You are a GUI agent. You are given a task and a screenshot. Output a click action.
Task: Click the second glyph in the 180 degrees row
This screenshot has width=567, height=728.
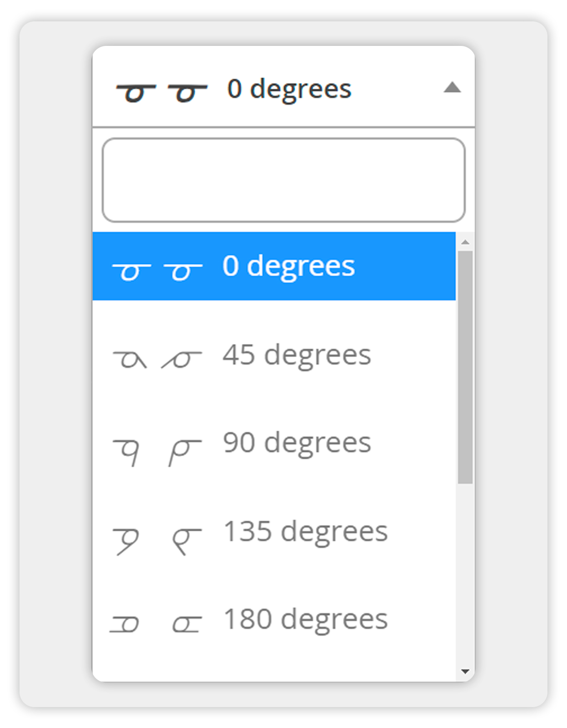point(187,623)
